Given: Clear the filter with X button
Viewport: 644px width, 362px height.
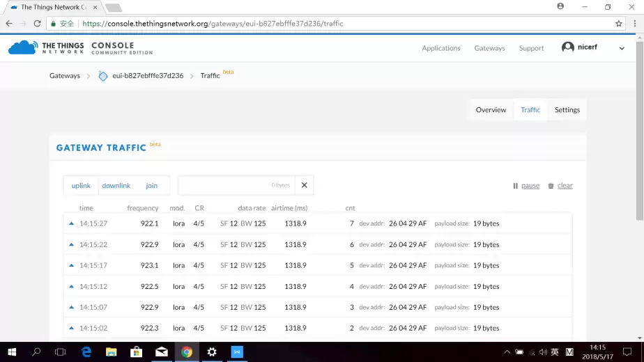Looking at the screenshot, I should pos(304,185).
